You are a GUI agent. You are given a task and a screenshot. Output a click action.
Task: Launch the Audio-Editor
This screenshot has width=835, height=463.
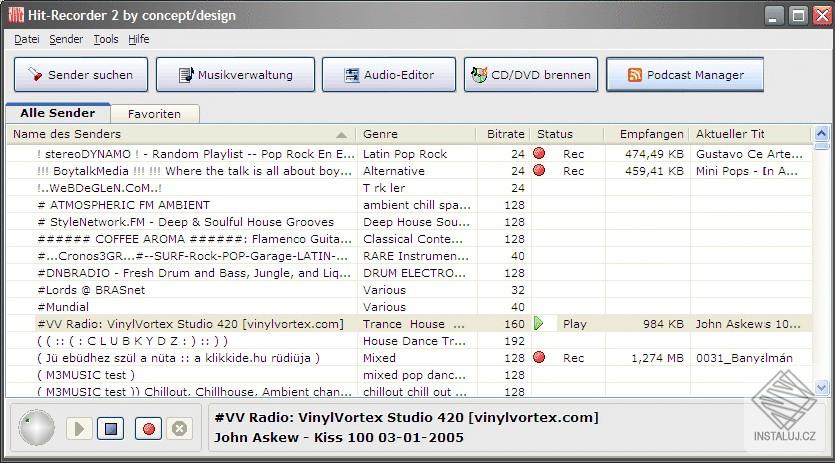(389, 75)
